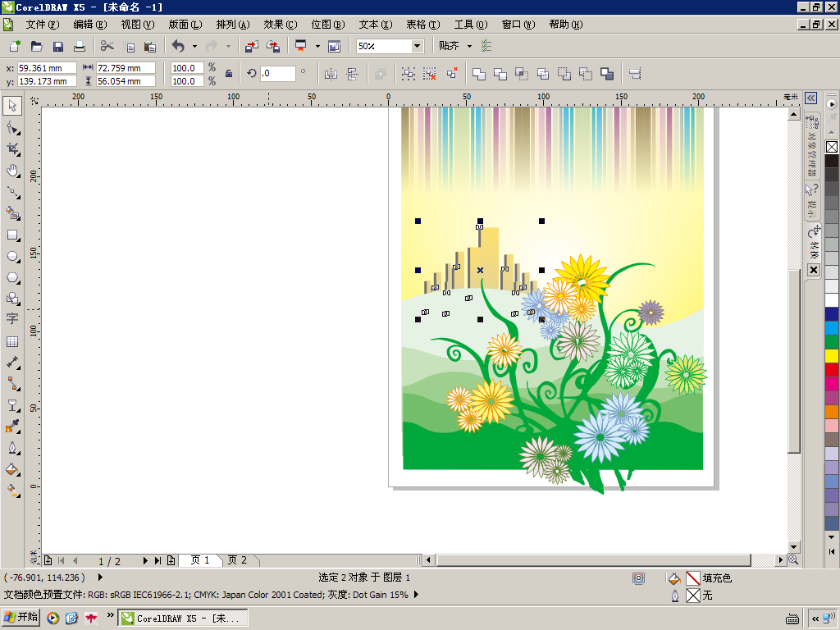Export the drawing

coord(273,46)
